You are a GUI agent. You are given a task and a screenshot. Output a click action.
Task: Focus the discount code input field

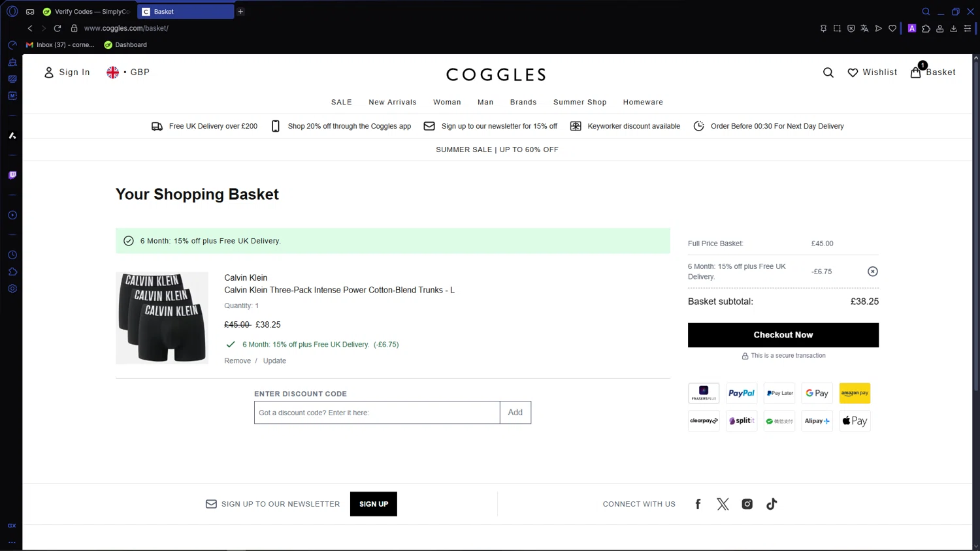[377, 413]
